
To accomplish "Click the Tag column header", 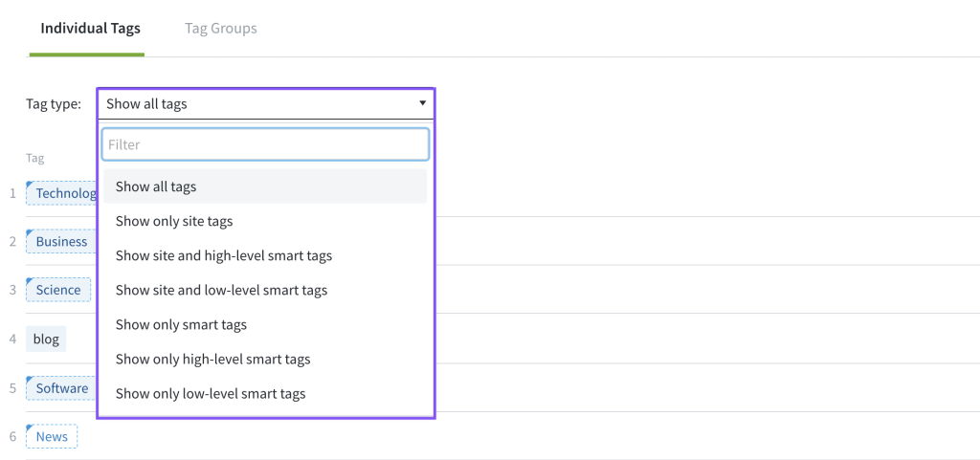I will (x=34, y=158).
